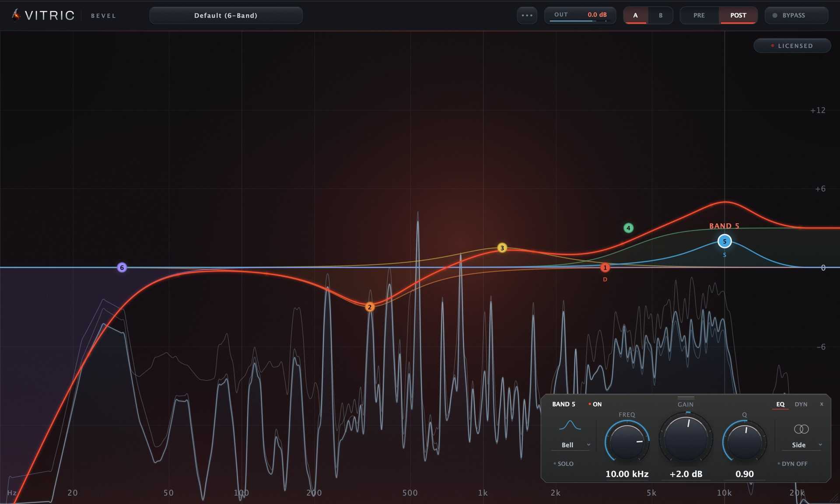Click the BEVEL product name text
This screenshot has height=504, width=840.
click(104, 16)
